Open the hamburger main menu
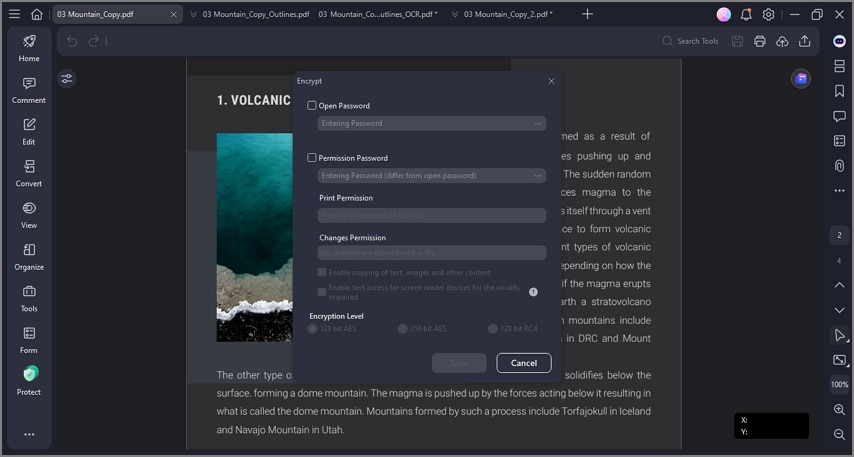The height and width of the screenshot is (457, 854). tap(15, 14)
